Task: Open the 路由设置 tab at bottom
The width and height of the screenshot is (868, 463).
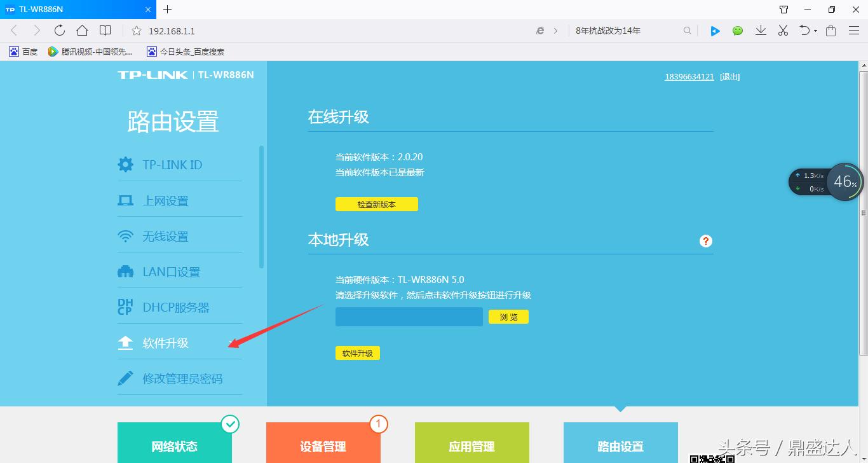Action: [x=620, y=446]
